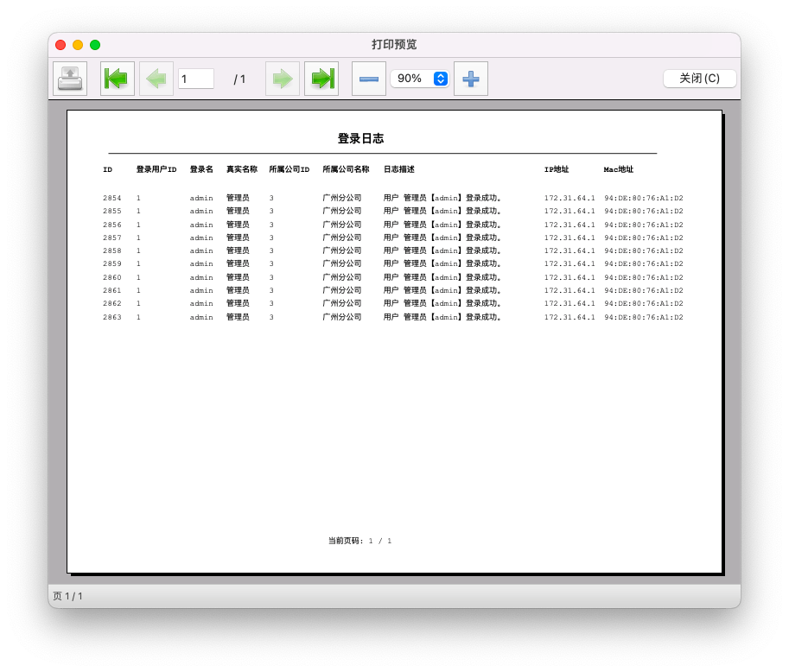Open the 90% zoom dropdown
Screen dimensions: 789x672
[x=420, y=79]
